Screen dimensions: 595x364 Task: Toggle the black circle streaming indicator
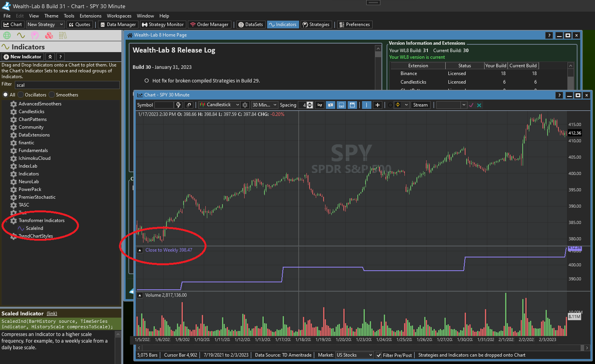390,105
